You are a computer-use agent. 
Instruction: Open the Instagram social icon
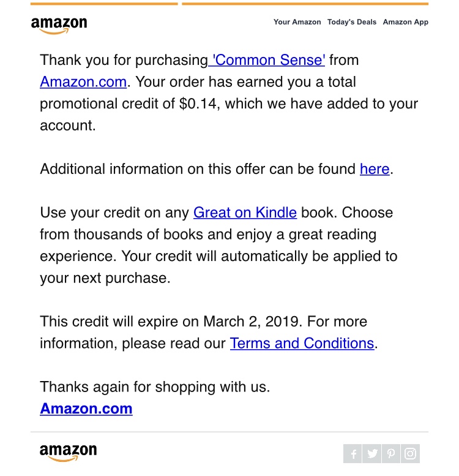pyautogui.click(x=411, y=454)
